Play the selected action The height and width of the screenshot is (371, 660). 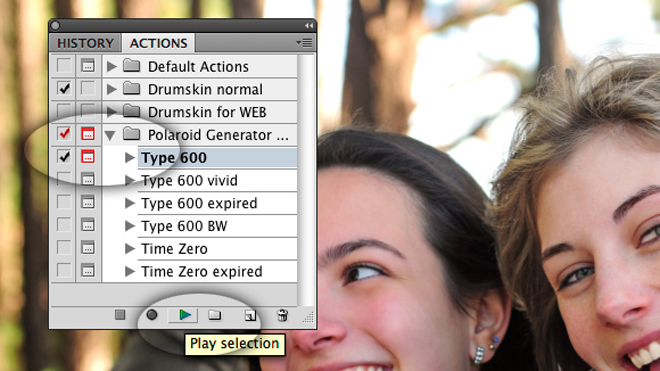coord(184,315)
